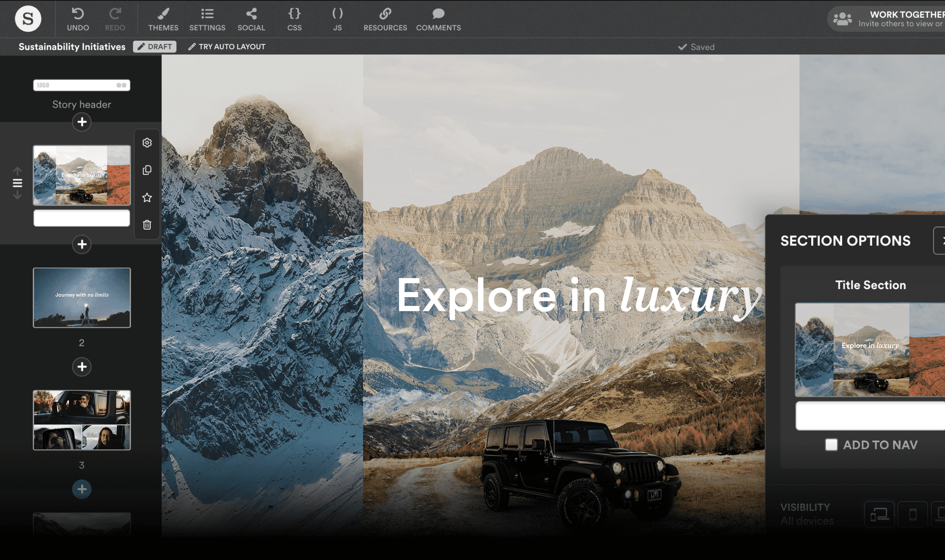Open settings gear for the title section
945x560 pixels.
(147, 143)
